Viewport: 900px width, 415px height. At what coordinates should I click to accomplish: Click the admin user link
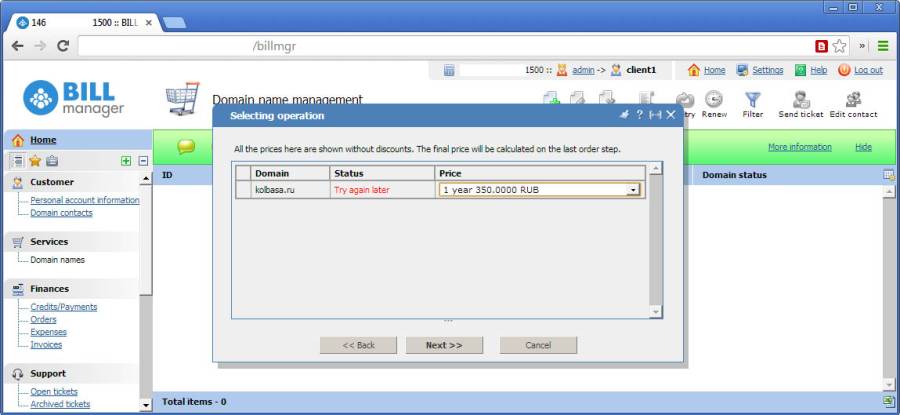(583, 70)
